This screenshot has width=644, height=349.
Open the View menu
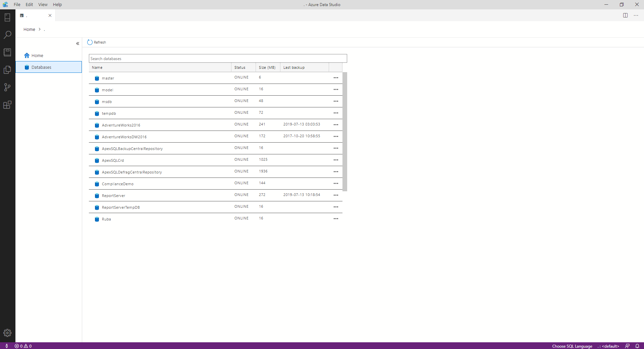click(43, 5)
